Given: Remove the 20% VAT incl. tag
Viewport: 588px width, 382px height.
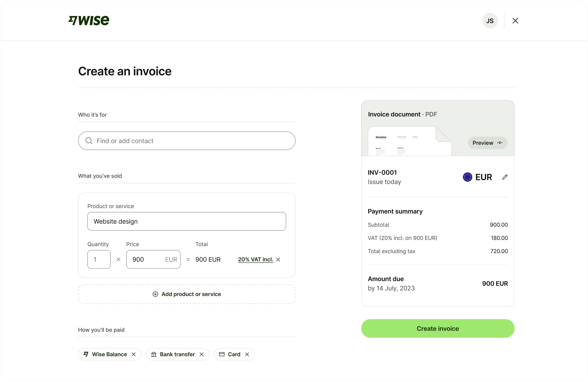Looking at the screenshot, I should coord(278,259).
